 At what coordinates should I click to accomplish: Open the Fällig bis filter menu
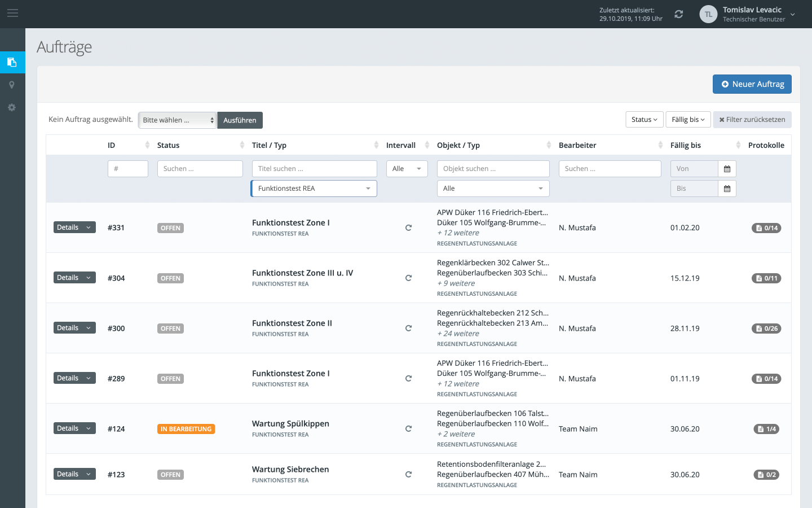[x=688, y=120]
